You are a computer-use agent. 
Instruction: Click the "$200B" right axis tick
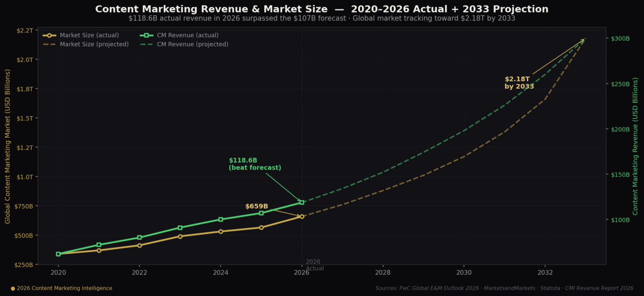click(x=621, y=129)
